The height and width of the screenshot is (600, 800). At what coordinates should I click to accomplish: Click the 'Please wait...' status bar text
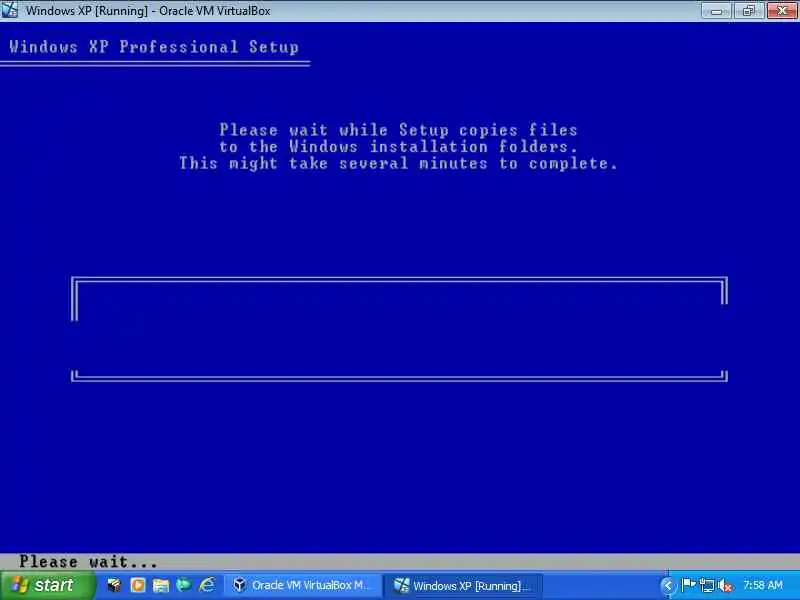(x=88, y=562)
